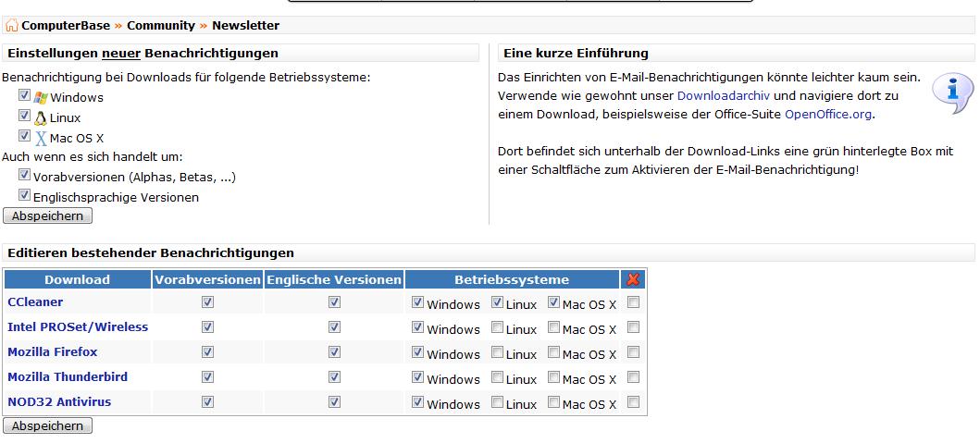Toggle CCleaner Englische Versionen checkbox

coord(334,301)
